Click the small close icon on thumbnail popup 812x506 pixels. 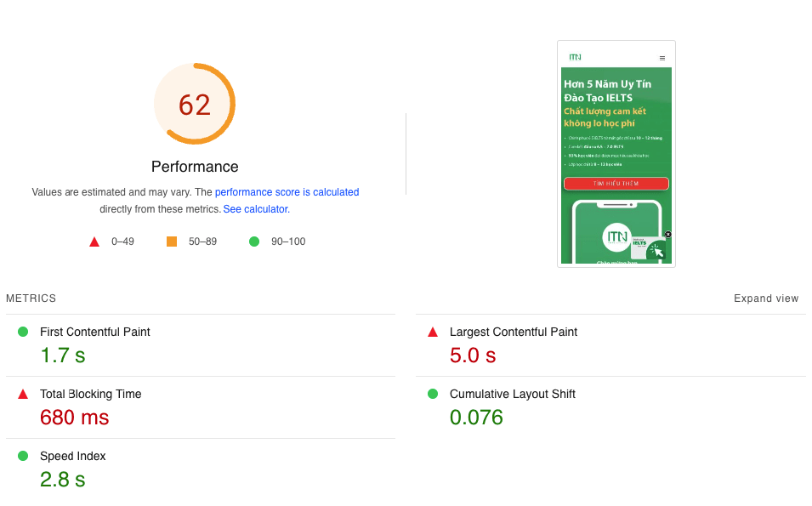(668, 235)
